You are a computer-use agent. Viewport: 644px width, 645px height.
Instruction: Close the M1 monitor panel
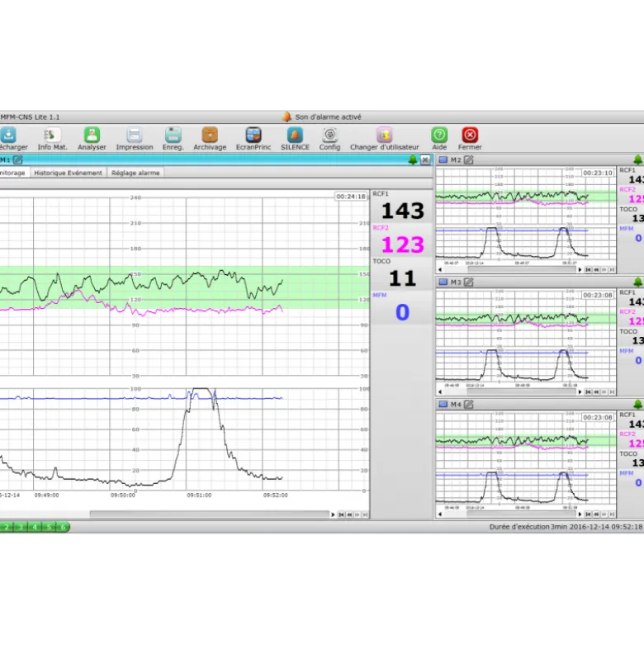pyautogui.click(x=425, y=159)
